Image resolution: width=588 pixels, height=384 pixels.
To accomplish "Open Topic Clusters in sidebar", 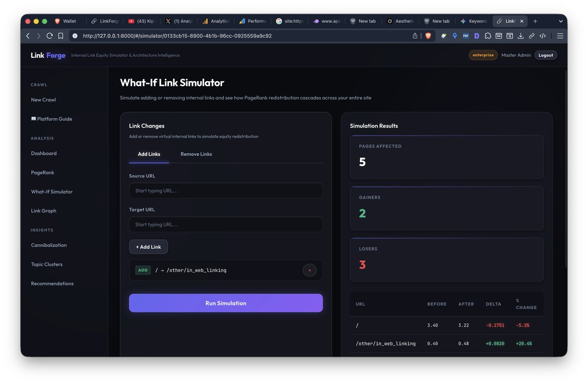I will pos(47,264).
